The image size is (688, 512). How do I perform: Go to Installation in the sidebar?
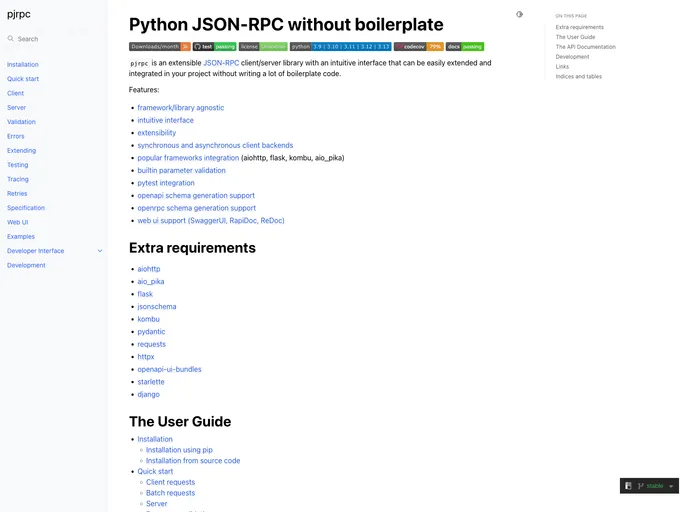(x=23, y=64)
